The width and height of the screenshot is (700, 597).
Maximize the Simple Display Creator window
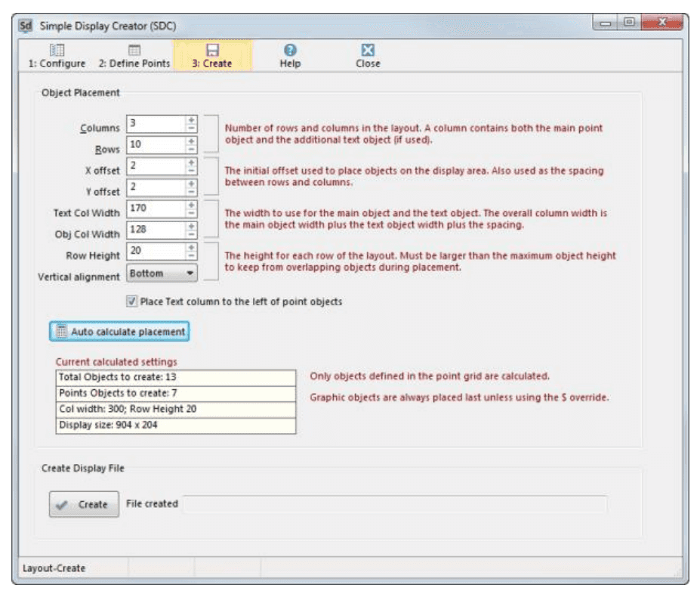[x=628, y=23]
